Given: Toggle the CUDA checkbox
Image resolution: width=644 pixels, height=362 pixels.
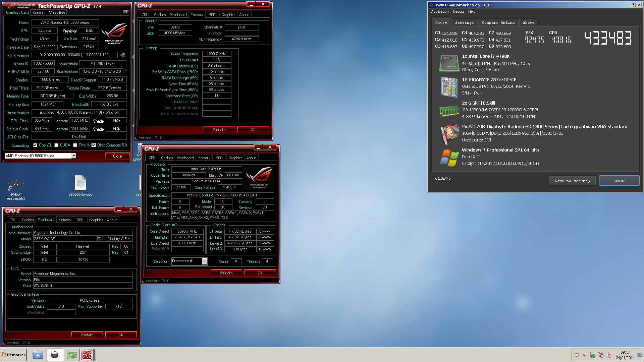Looking at the screenshot, I should pos(56,145).
